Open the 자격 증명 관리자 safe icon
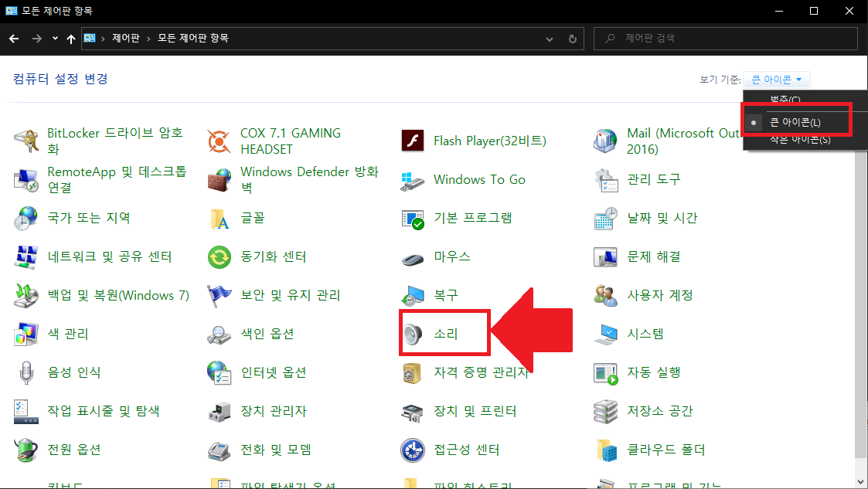Screen dimensions: 868x489 tap(413, 373)
